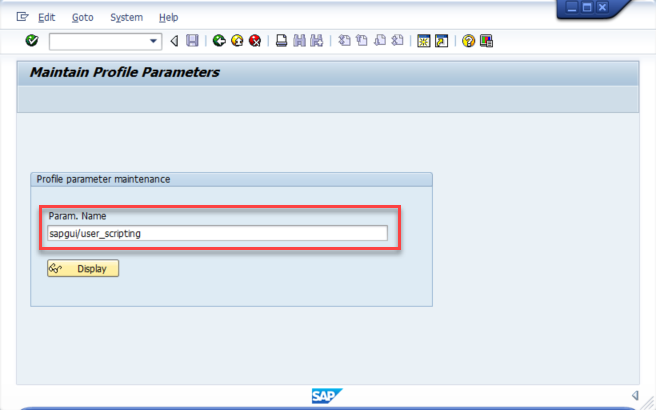This screenshot has width=656, height=410.
Task: Open Help via yellow question mark icon
Action: (468, 41)
